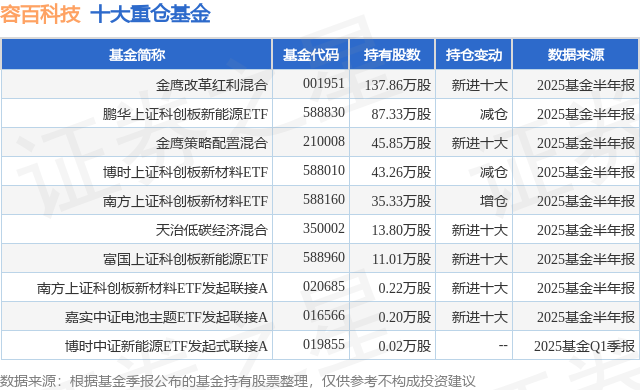Open fund 金鹰改革红利混合
Screen dimensions: 640x390
coord(211,85)
